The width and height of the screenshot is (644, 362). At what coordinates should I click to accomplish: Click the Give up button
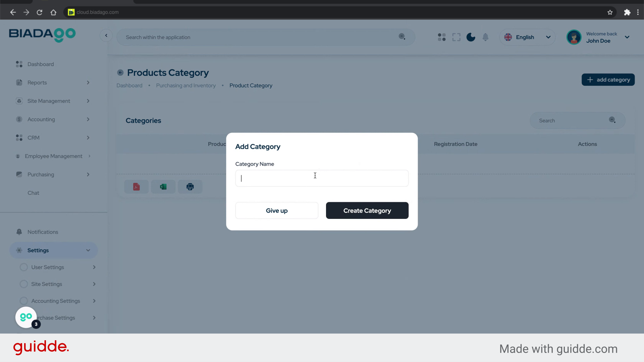point(276,210)
